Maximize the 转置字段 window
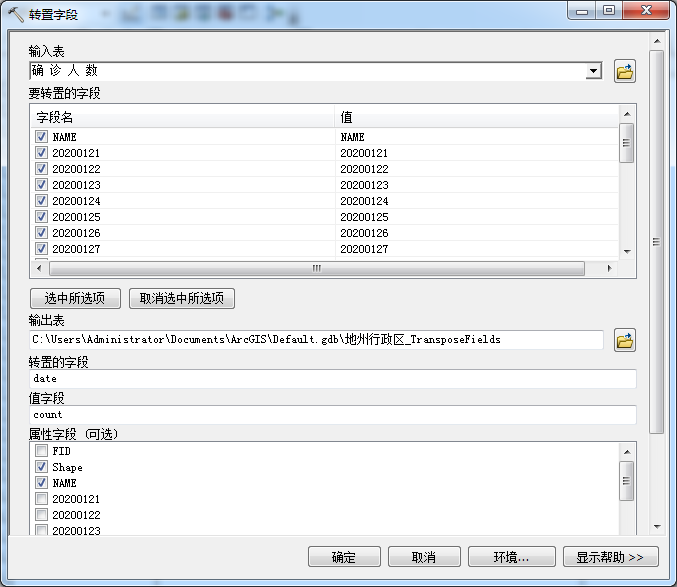 tap(609, 10)
